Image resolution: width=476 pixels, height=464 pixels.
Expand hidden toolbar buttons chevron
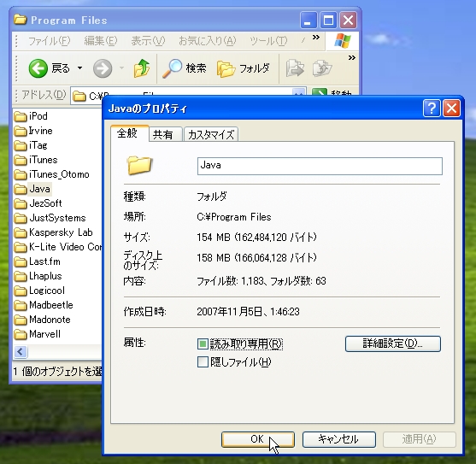351,57
